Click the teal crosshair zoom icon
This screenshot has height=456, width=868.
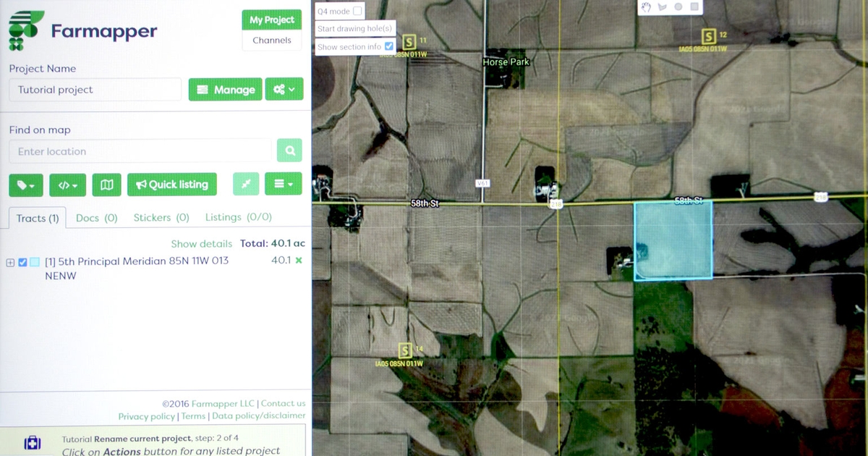(246, 184)
